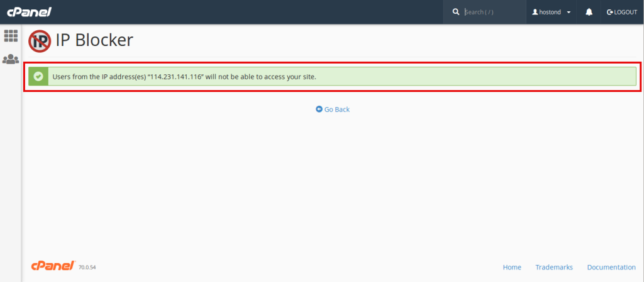
Task: Click the cPanel logo in header
Action: [29, 12]
